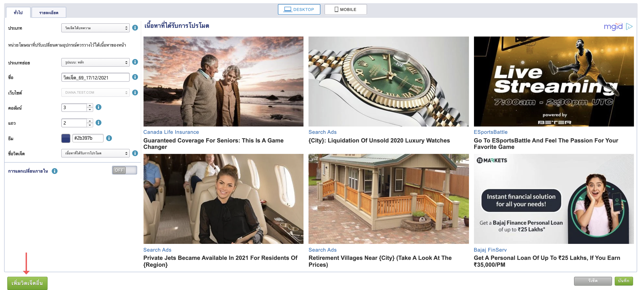Open the ชื่อวิดเจ็ต title dropdown
This screenshot has height=290, width=644.
pos(95,153)
